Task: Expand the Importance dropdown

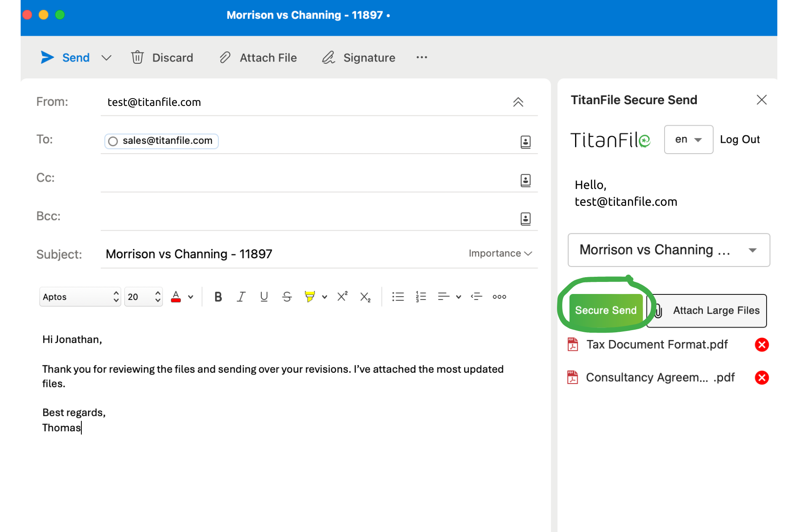Action: (x=500, y=254)
